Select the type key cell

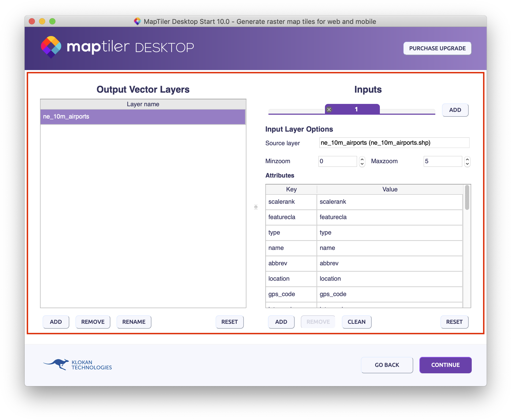[x=291, y=233]
